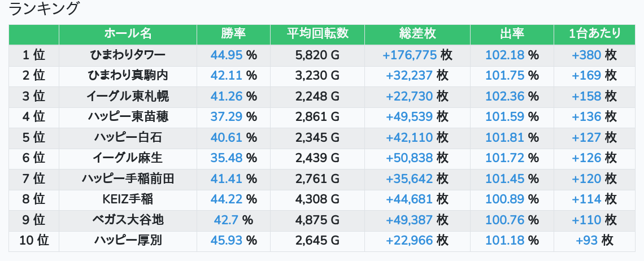Open the イーグル麻生 hall entry
Image resolution: width=644 pixels, height=261 pixels.
(x=128, y=158)
